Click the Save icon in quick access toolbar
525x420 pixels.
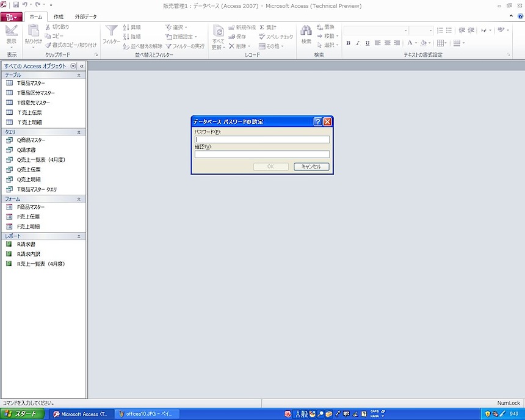(x=16, y=5)
